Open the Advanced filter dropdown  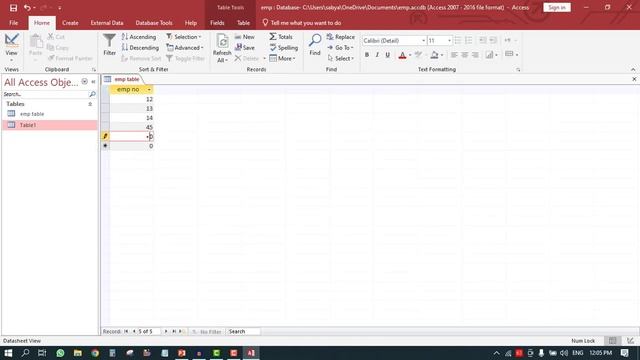184,48
